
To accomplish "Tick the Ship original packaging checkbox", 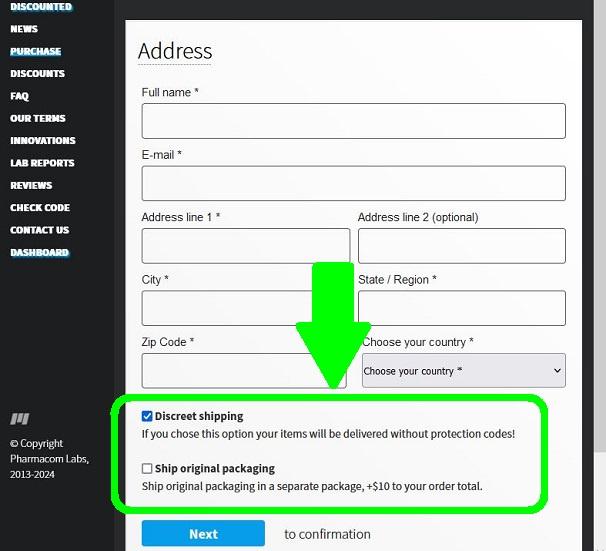I will coord(148,468).
